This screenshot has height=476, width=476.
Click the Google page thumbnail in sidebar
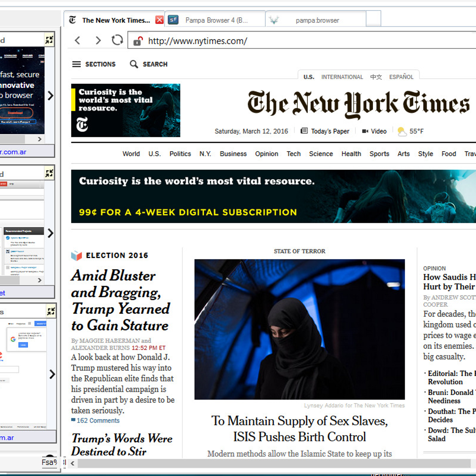coord(23,374)
